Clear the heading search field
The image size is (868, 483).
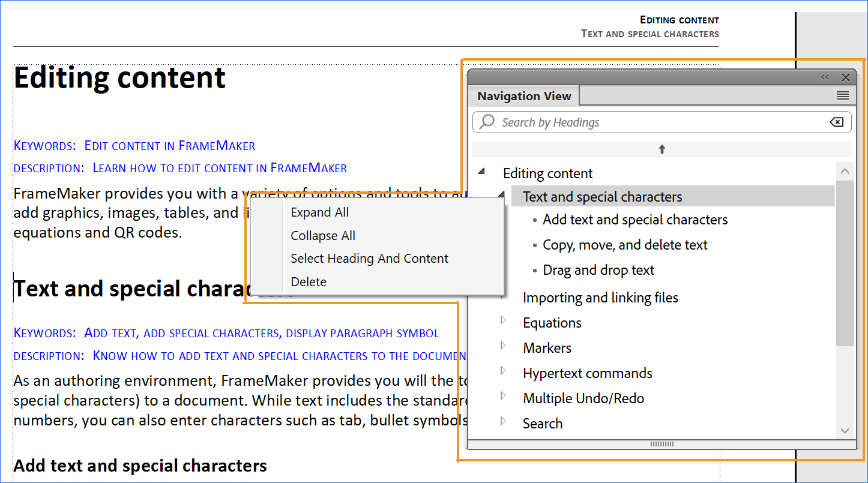[836, 122]
